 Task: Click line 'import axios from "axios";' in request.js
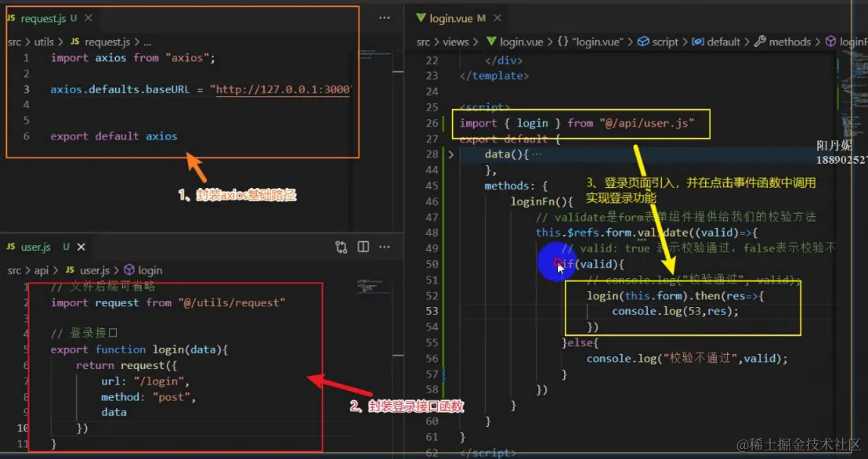pos(132,58)
